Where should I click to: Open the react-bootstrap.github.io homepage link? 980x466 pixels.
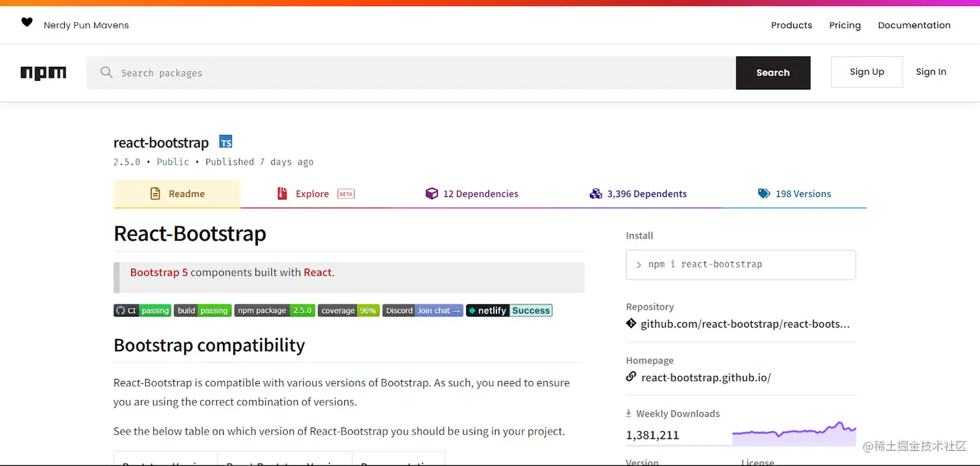(x=706, y=377)
